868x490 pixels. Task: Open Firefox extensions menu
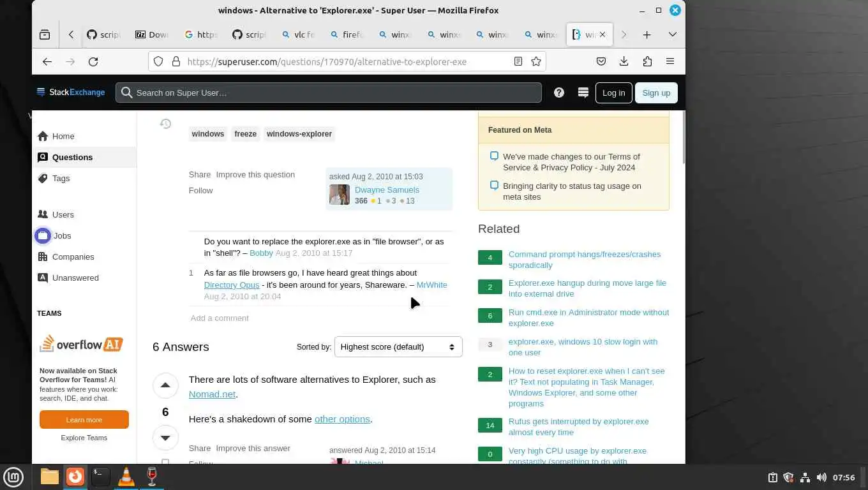coord(647,61)
